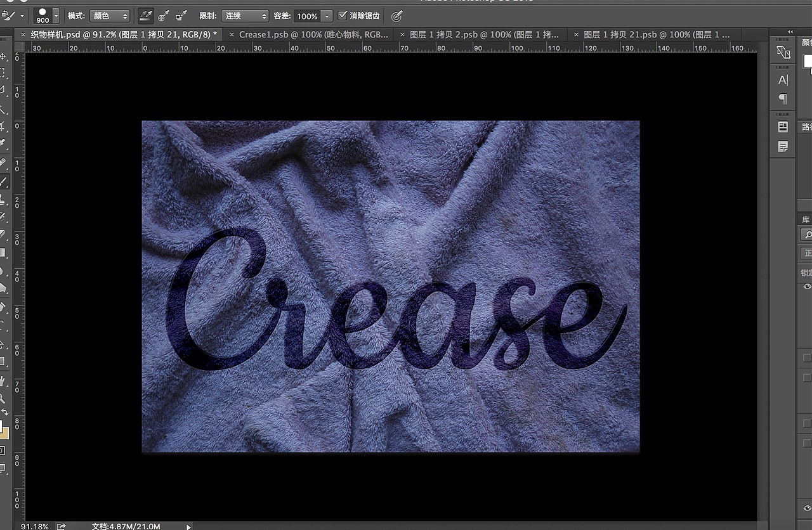Close the 图层 1 拷贝 2.psb tab
This screenshot has height=530, width=812.
click(402, 34)
